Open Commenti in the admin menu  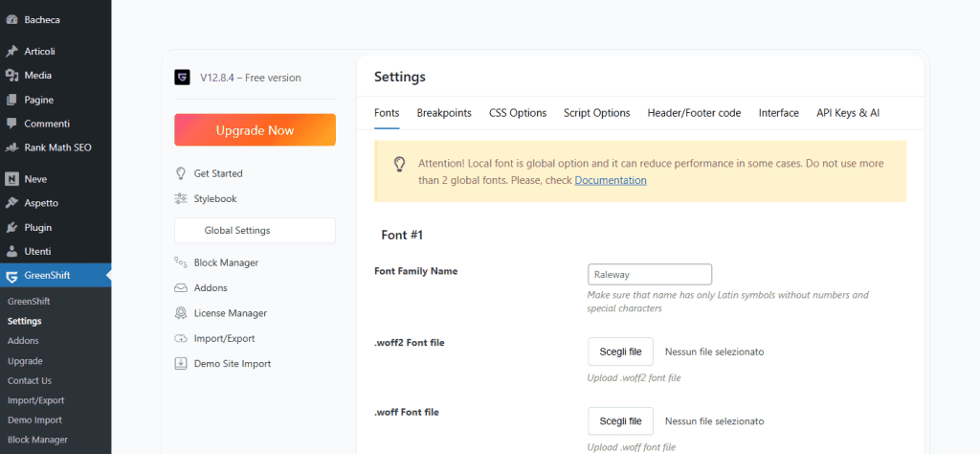[47, 124]
